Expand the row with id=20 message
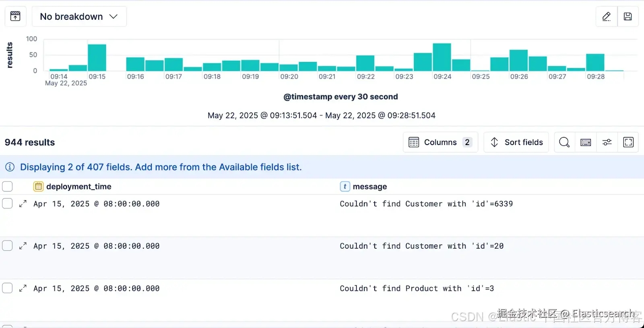The width and height of the screenshot is (644, 328). point(23,246)
